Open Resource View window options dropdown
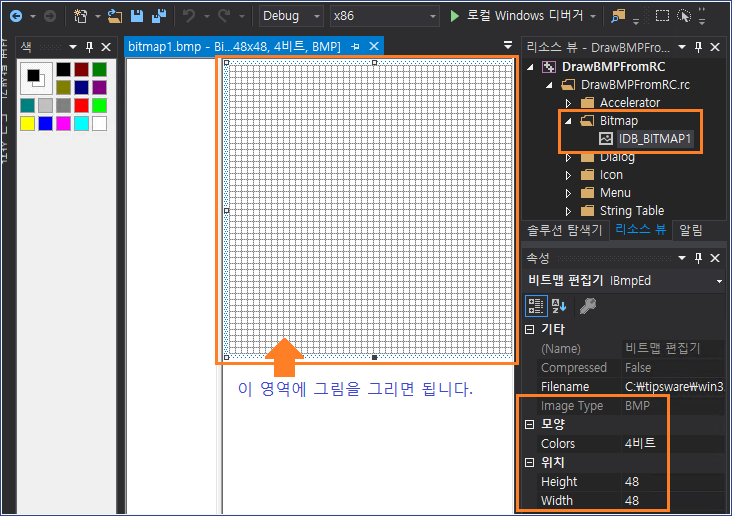 click(682, 47)
